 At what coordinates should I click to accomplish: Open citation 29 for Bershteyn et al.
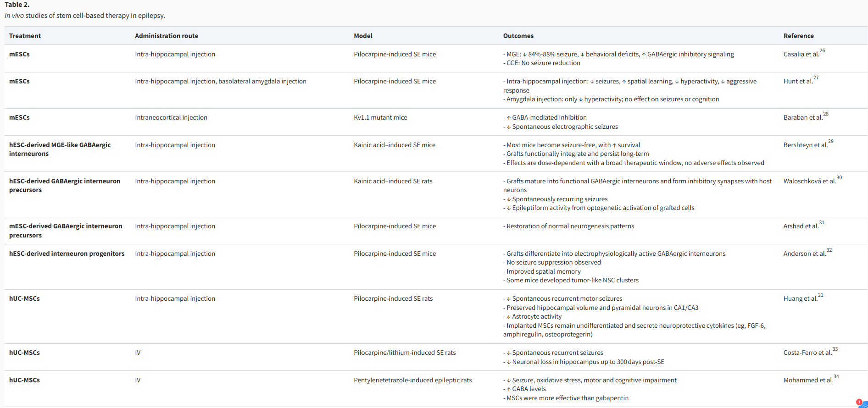click(x=831, y=142)
